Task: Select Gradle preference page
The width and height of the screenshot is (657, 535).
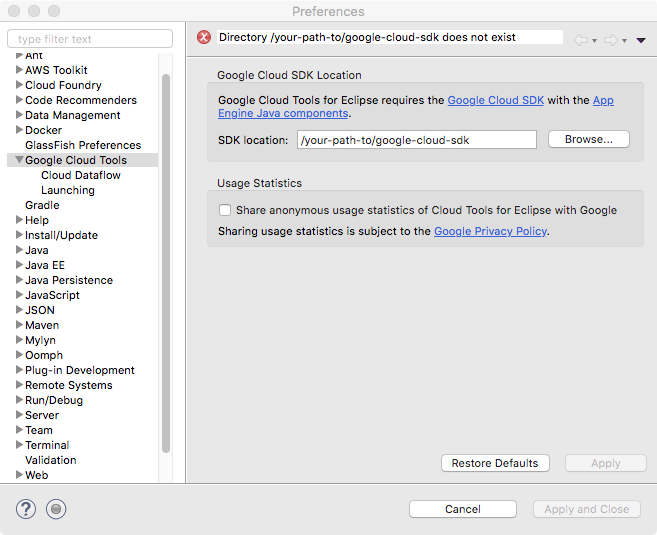Action: point(42,205)
